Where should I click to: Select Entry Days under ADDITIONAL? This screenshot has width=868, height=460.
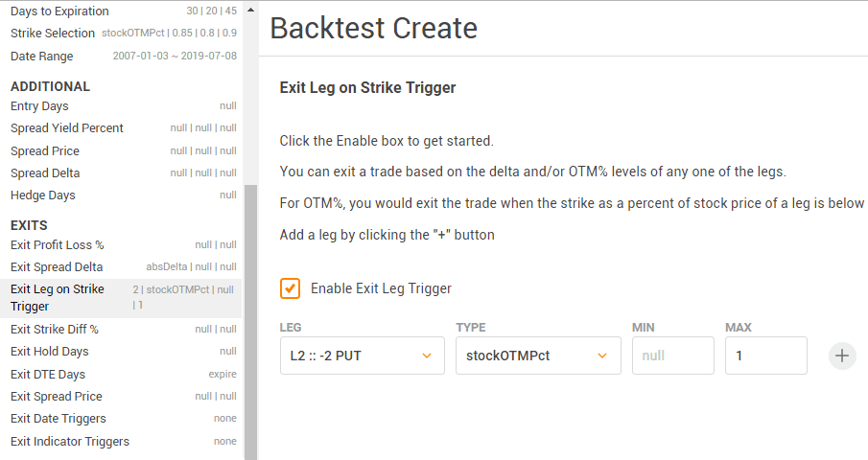pos(124,105)
